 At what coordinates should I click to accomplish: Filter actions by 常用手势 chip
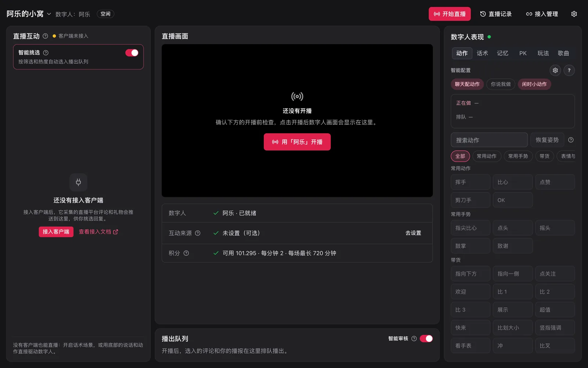[x=518, y=156]
